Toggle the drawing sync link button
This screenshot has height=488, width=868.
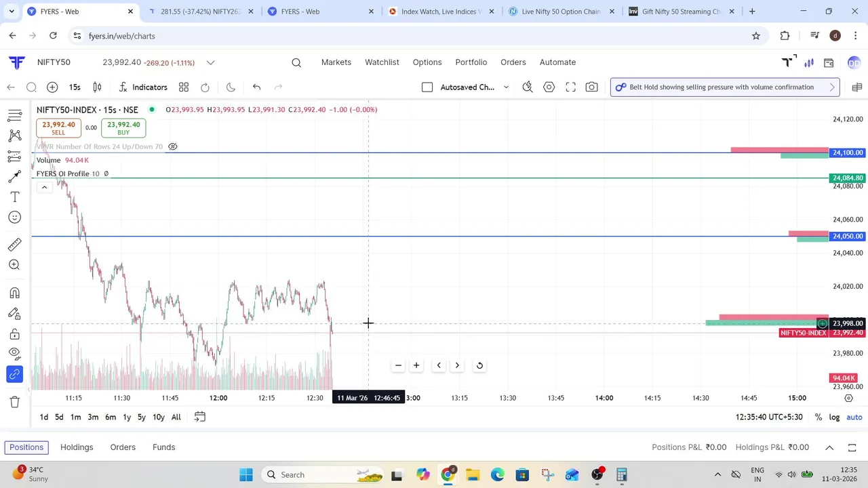14,374
